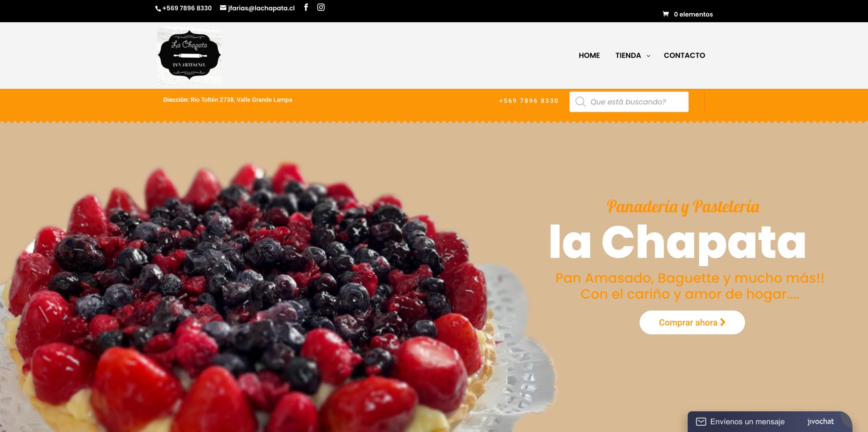Click the jfarias@lachapata.cl email link
Screen dimensions: 868x432
click(261, 8)
